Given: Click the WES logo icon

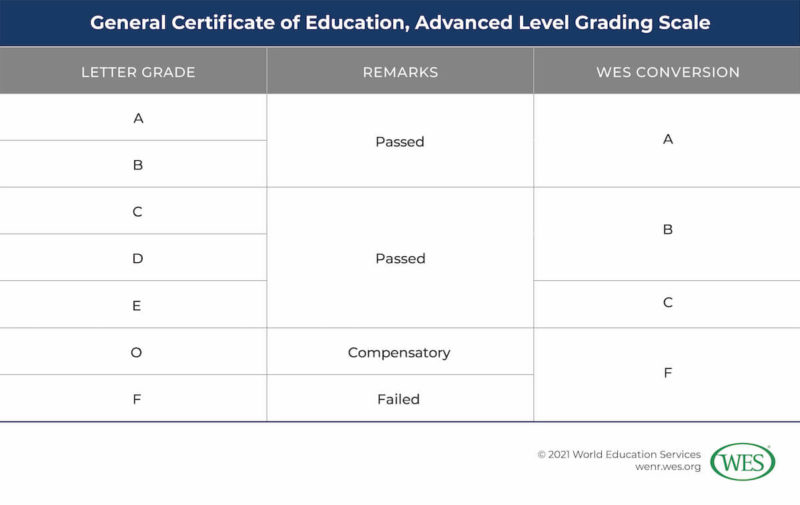Looking at the screenshot, I should pyautogui.click(x=742, y=461).
